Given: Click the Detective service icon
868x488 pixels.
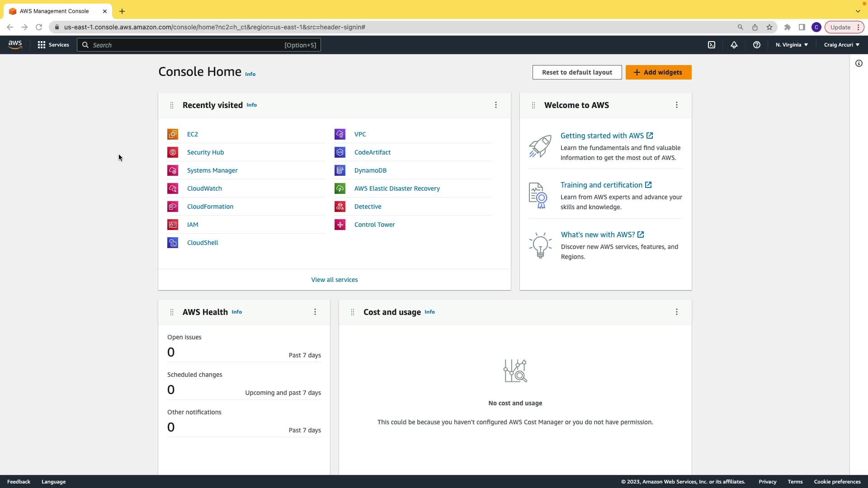Looking at the screenshot, I should click(x=340, y=206).
